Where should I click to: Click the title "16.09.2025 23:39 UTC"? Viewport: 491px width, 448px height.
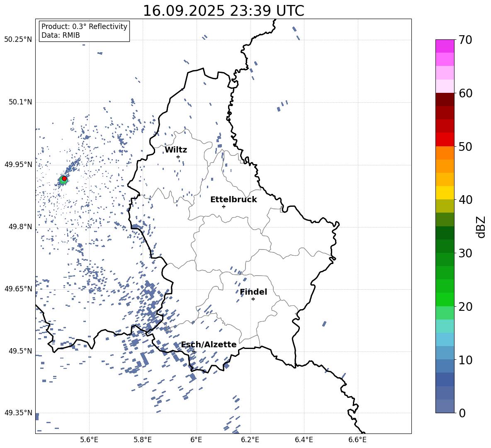(223, 11)
